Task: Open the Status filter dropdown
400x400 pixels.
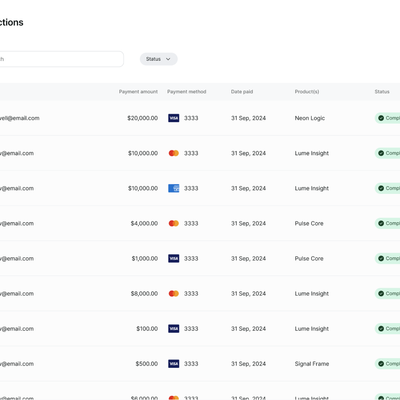Action: point(159,59)
